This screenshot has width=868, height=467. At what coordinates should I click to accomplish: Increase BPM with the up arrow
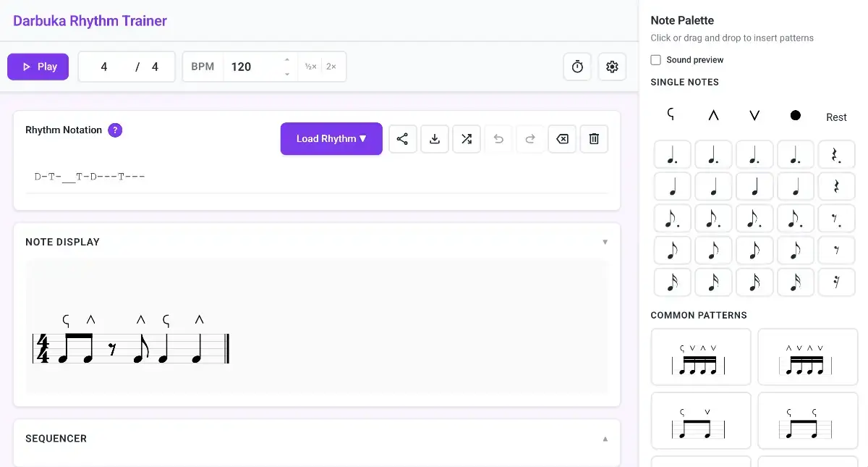(287, 60)
